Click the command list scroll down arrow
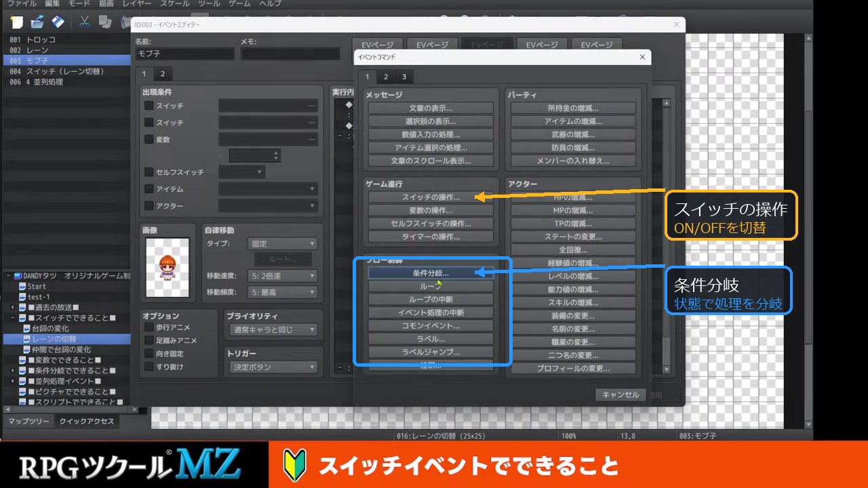868x488 pixels. (x=667, y=369)
